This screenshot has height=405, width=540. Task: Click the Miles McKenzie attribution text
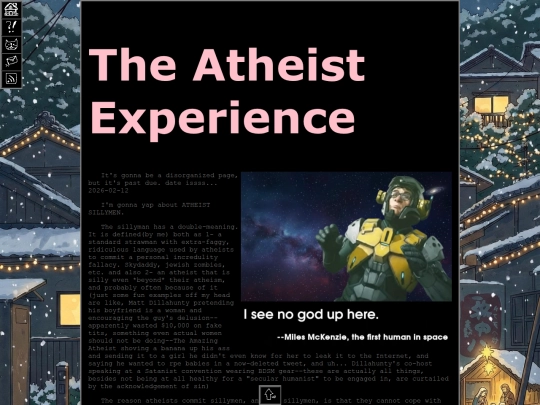point(362,337)
